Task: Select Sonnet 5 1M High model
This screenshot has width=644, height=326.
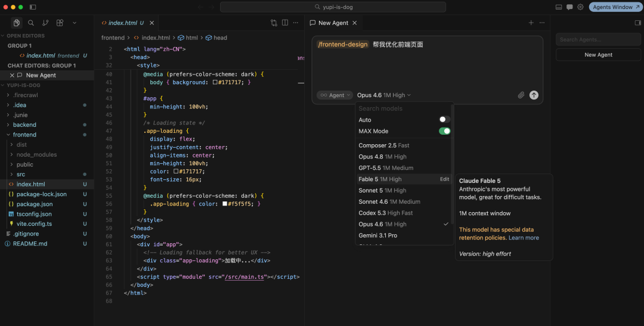Action: click(x=404, y=191)
